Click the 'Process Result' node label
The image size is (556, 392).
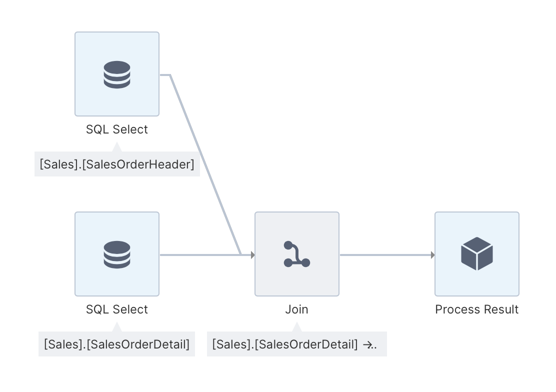tap(477, 309)
